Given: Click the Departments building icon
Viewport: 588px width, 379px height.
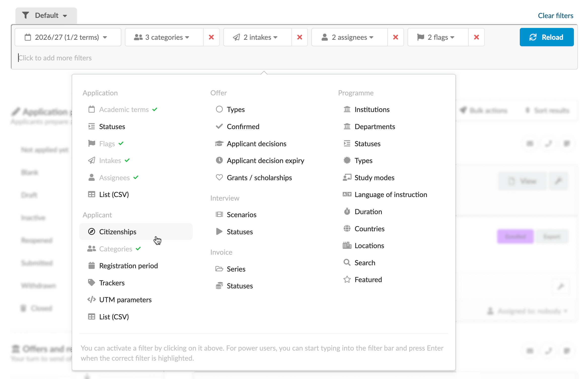Looking at the screenshot, I should point(347,126).
